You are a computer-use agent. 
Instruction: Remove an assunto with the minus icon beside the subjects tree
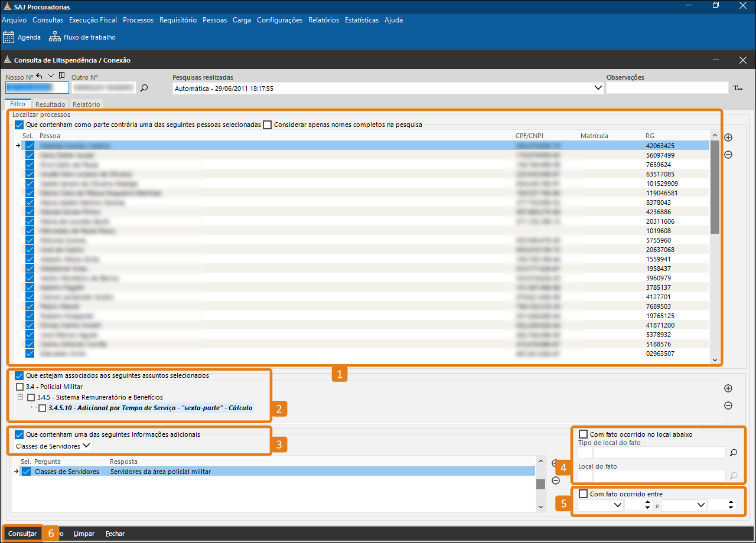tap(728, 405)
